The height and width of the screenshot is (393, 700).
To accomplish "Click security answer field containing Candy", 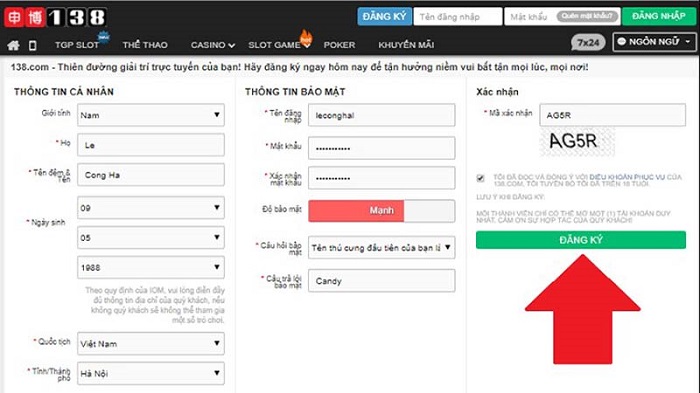I will pos(382,280).
